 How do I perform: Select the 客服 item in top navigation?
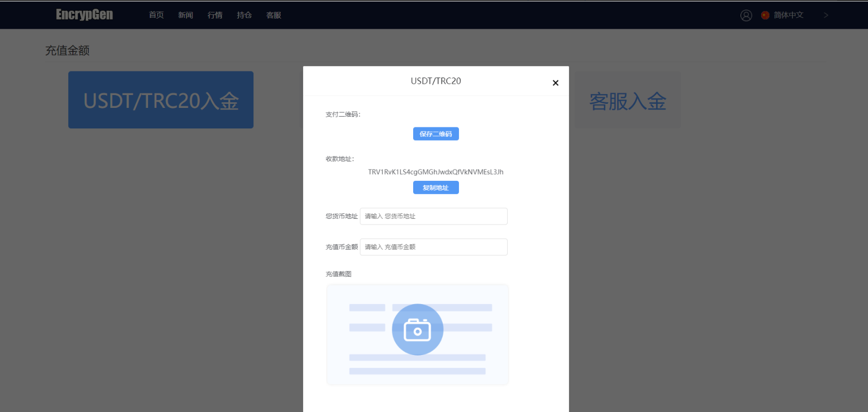click(273, 15)
